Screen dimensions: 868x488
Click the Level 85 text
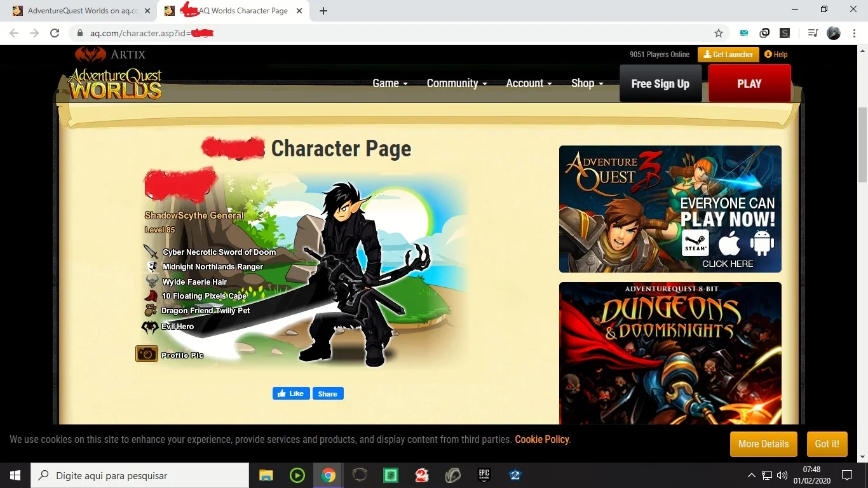(159, 229)
